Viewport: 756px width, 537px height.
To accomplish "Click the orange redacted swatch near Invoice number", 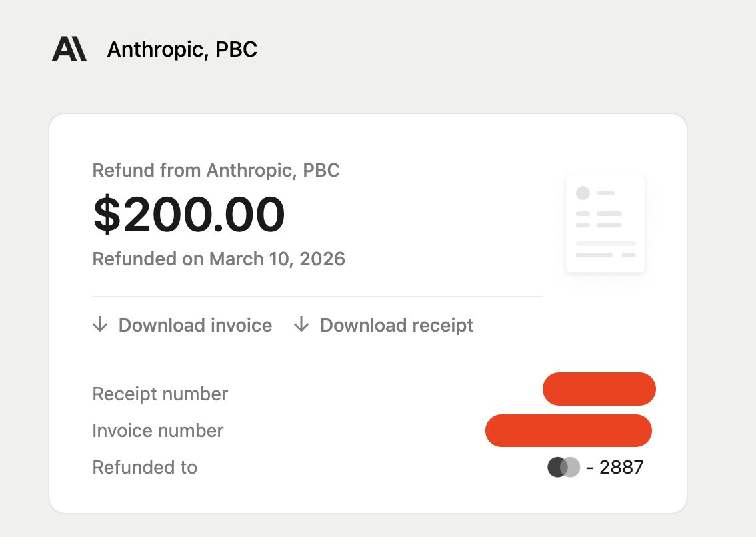I will pos(569,430).
